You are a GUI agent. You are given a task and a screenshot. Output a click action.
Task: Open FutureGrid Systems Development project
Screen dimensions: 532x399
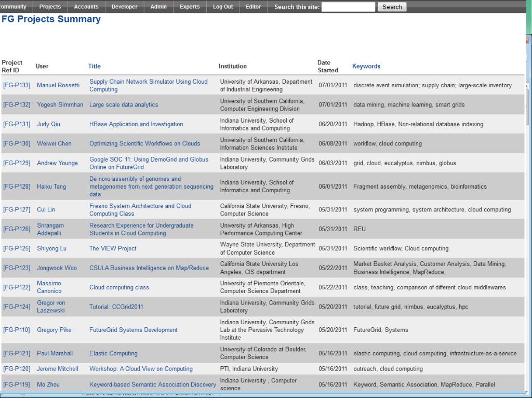coord(134,330)
